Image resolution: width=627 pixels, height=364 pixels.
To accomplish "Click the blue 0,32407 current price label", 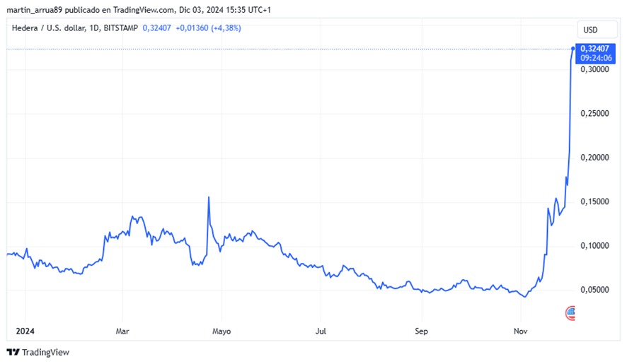I will point(596,49).
